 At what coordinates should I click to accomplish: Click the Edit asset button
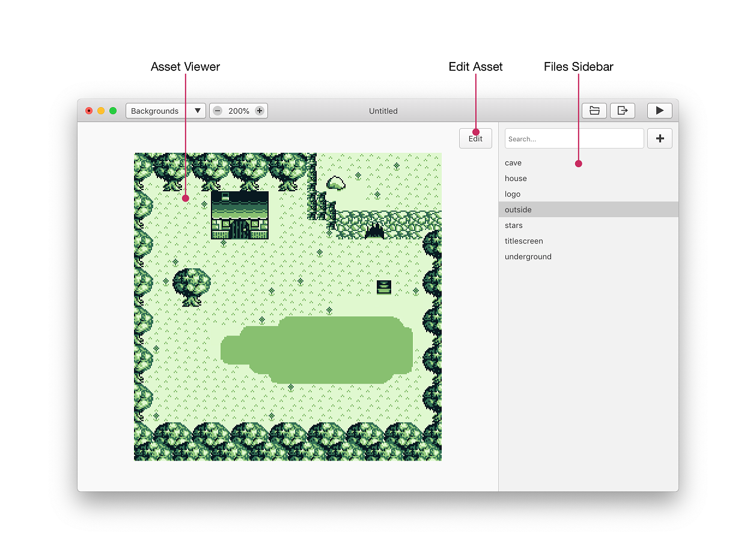pos(475,138)
